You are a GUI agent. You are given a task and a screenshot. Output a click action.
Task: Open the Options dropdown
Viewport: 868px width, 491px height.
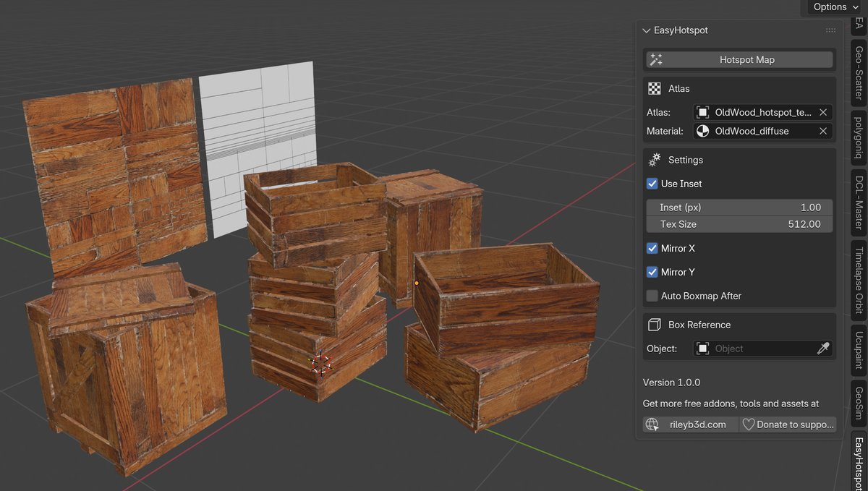point(835,7)
